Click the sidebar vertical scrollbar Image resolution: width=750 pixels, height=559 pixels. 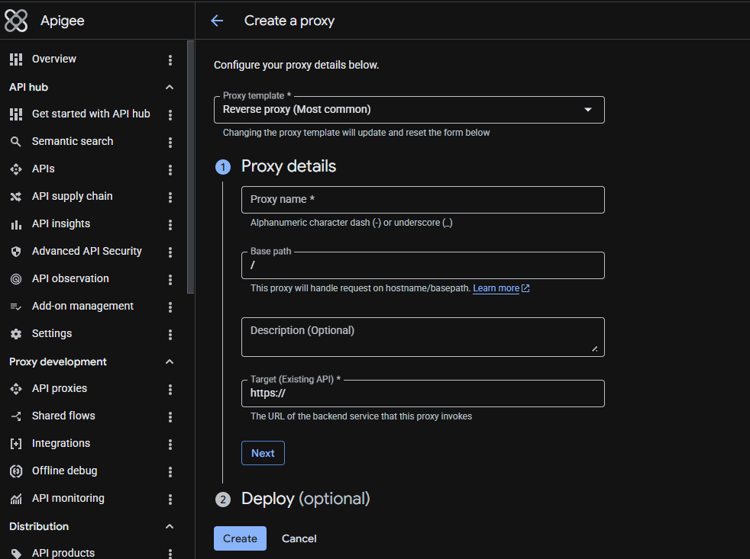click(x=190, y=167)
